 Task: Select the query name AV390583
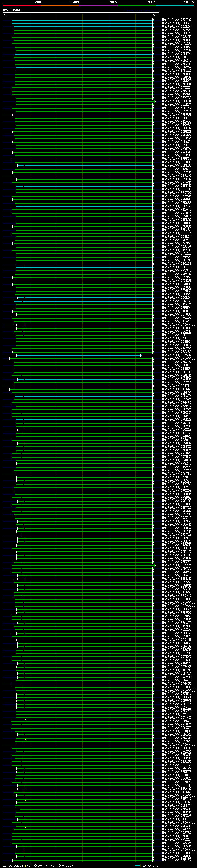(x=11, y=10)
